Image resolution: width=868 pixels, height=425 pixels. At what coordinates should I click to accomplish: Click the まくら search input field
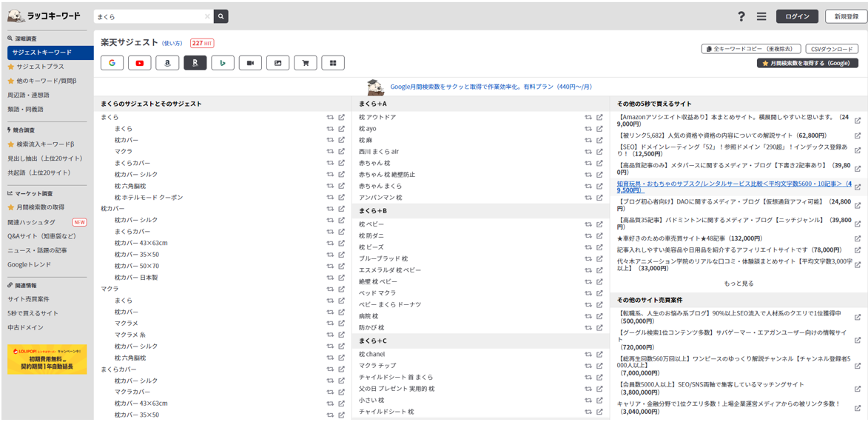[148, 16]
